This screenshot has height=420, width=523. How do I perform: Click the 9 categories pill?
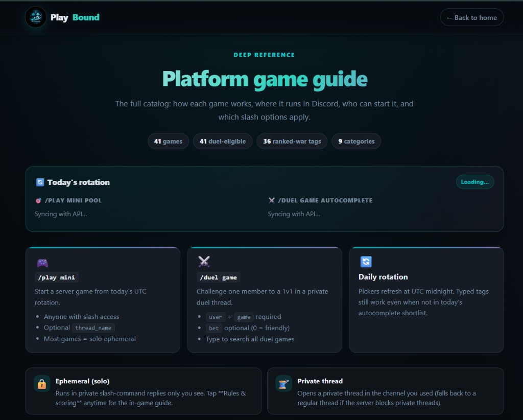pyautogui.click(x=356, y=141)
